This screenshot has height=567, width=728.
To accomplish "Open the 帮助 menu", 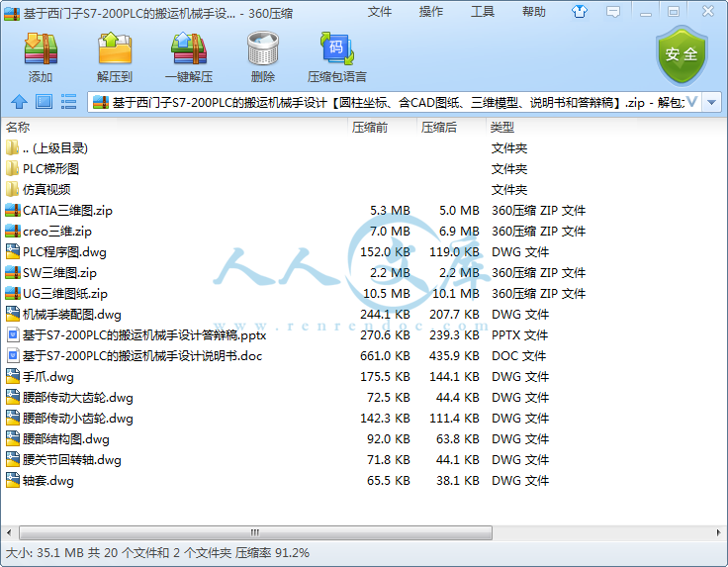I will pos(534,12).
